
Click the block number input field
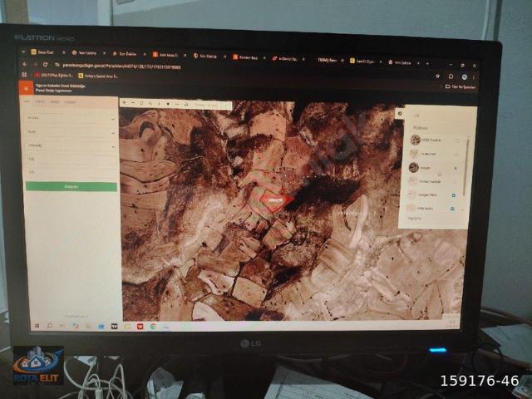[71, 159]
